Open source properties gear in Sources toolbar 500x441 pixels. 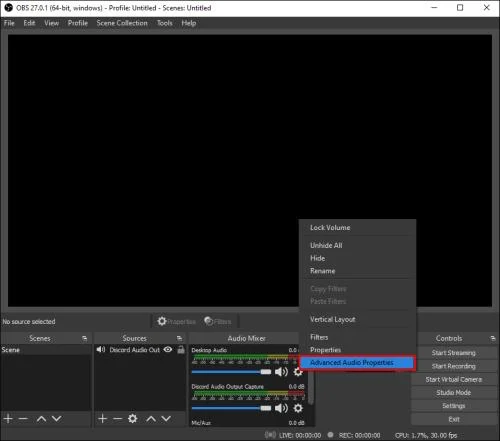coord(133,419)
